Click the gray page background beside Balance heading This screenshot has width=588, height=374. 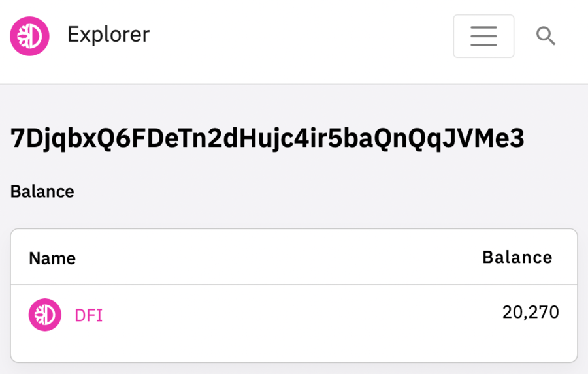327,191
